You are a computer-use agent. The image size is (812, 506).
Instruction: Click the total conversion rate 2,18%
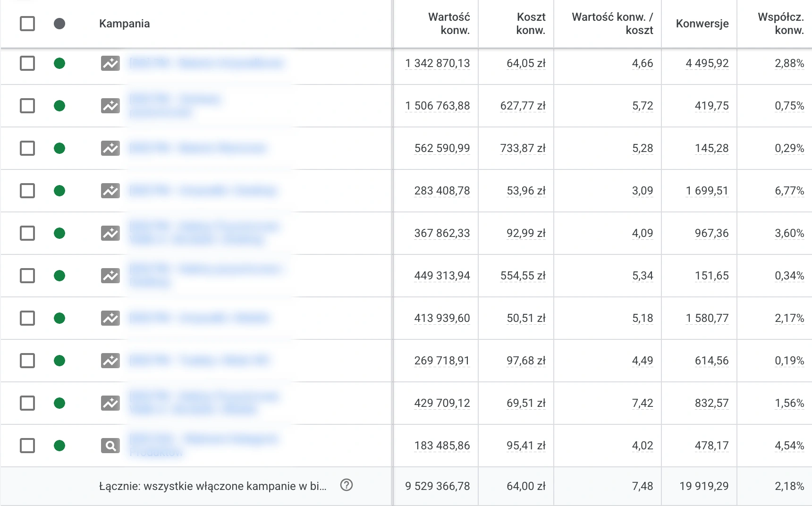point(789,486)
